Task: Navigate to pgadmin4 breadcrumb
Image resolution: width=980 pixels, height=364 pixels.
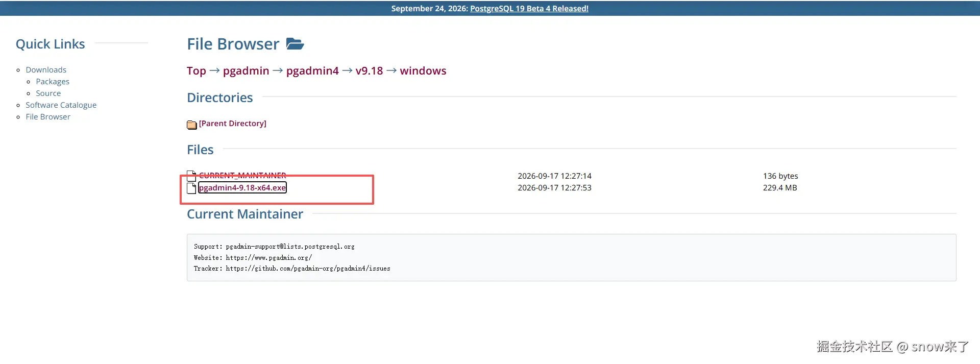Action: [312, 71]
